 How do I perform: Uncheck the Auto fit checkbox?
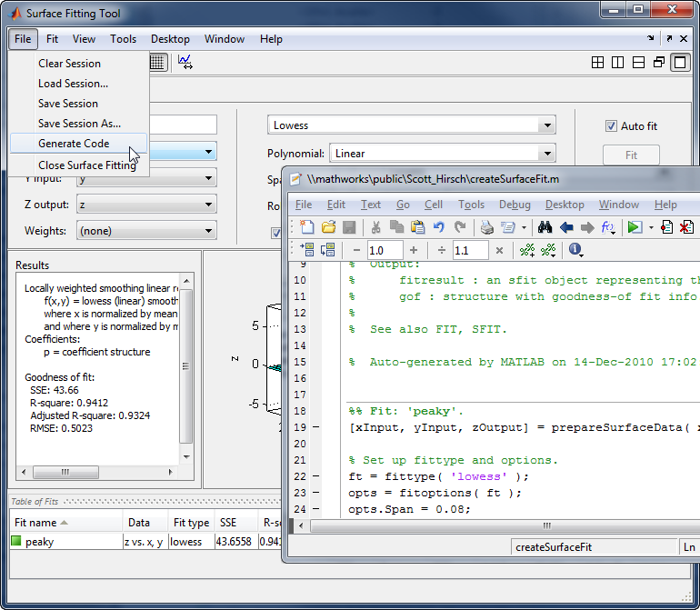tap(612, 126)
